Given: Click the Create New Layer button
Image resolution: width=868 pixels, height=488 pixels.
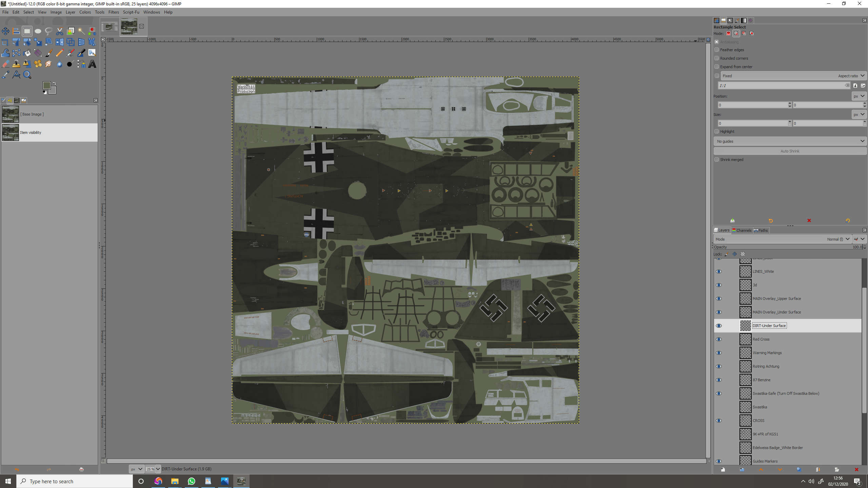Looking at the screenshot, I should pyautogui.click(x=723, y=470).
